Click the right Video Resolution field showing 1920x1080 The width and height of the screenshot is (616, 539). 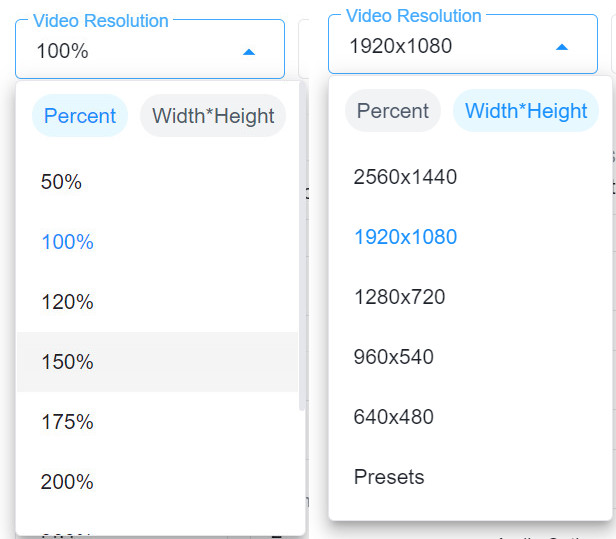(x=430, y=46)
